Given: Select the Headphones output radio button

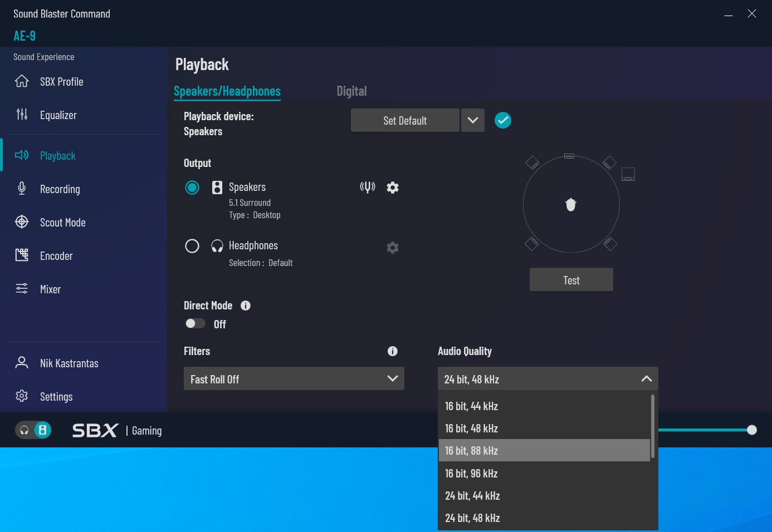Looking at the screenshot, I should pyautogui.click(x=192, y=246).
